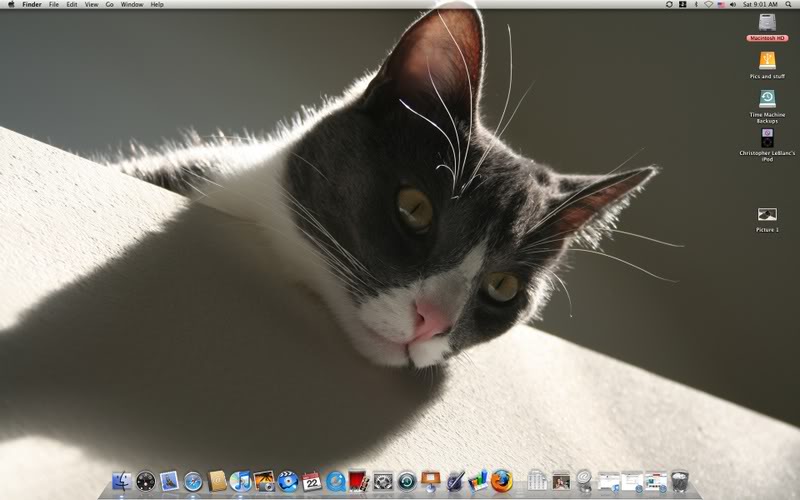Image resolution: width=800 pixels, height=500 pixels.
Task: Select the Picture 1 file on desktop
Action: pyautogui.click(x=767, y=219)
